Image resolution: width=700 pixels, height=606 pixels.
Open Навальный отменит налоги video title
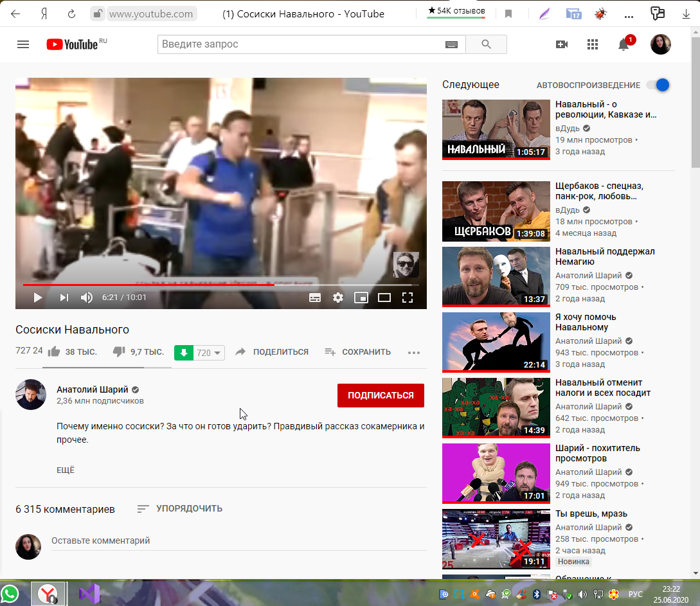(x=603, y=388)
